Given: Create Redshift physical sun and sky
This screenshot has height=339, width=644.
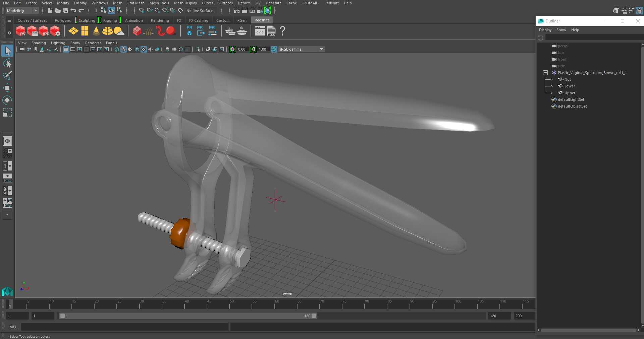Looking at the screenshot, I should click(x=119, y=31).
